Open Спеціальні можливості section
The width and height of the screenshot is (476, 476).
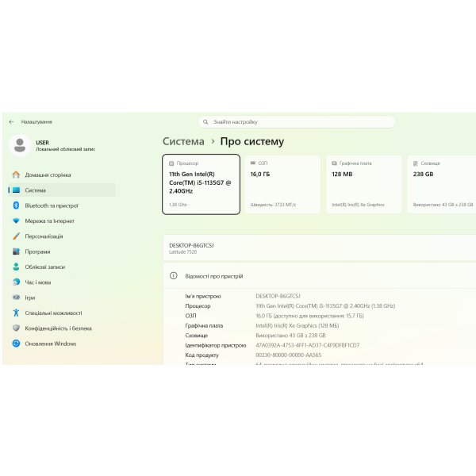coord(62,313)
